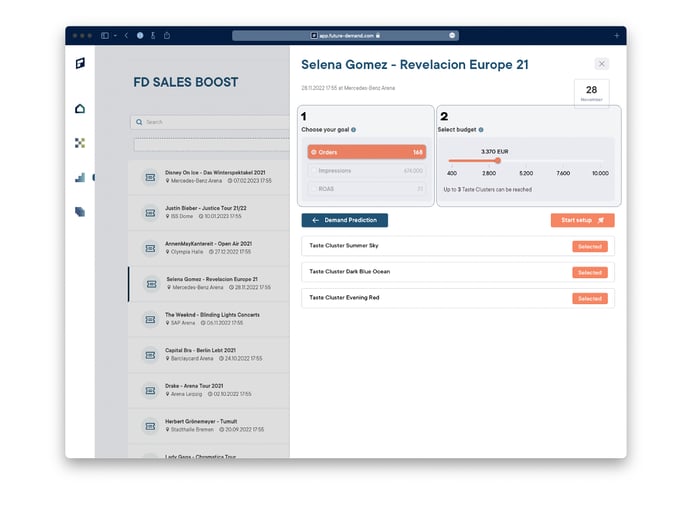
Task: Open Herbert Grönemeyer - Tumult row
Action: (x=209, y=426)
